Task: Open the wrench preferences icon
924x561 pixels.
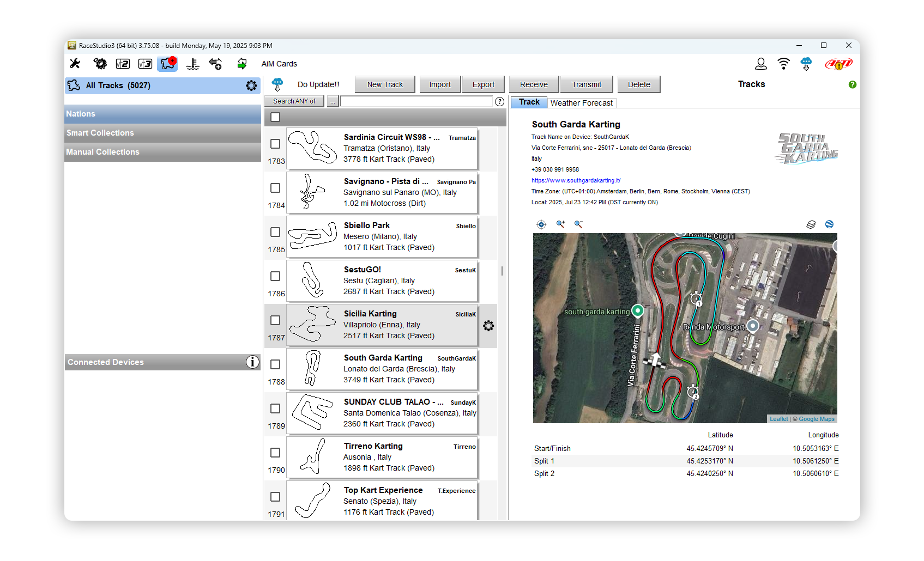Action: [x=75, y=64]
